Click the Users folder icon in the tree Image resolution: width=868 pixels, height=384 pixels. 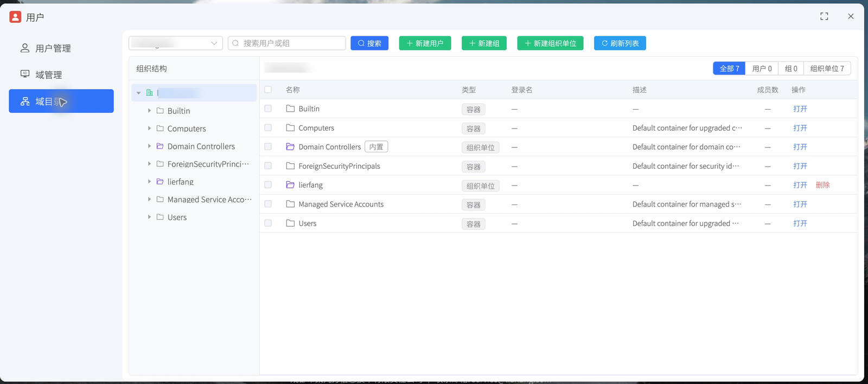(160, 217)
